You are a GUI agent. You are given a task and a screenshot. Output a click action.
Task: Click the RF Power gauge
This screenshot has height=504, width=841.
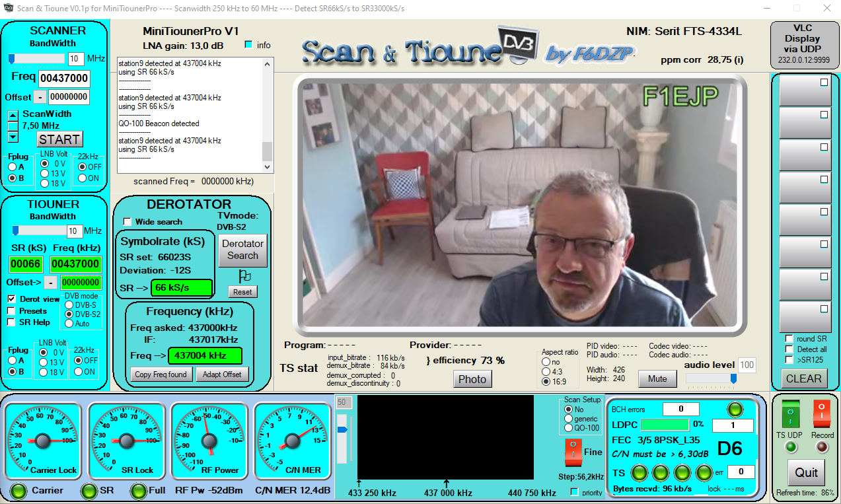pos(209,441)
